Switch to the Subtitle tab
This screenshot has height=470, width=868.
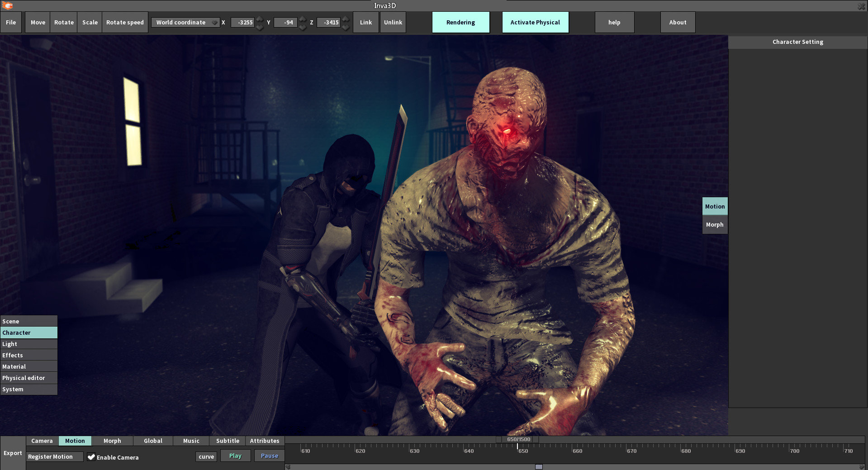(227, 441)
